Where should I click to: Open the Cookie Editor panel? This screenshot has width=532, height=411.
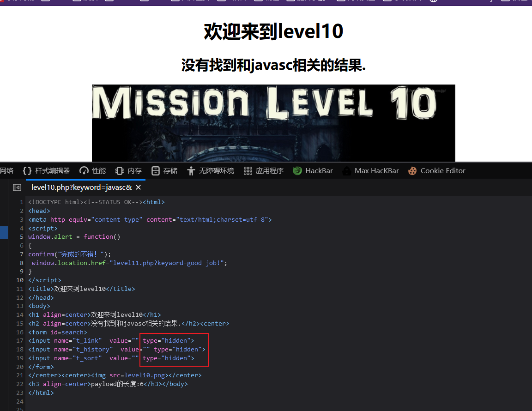pyautogui.click(x=437, y=171)
